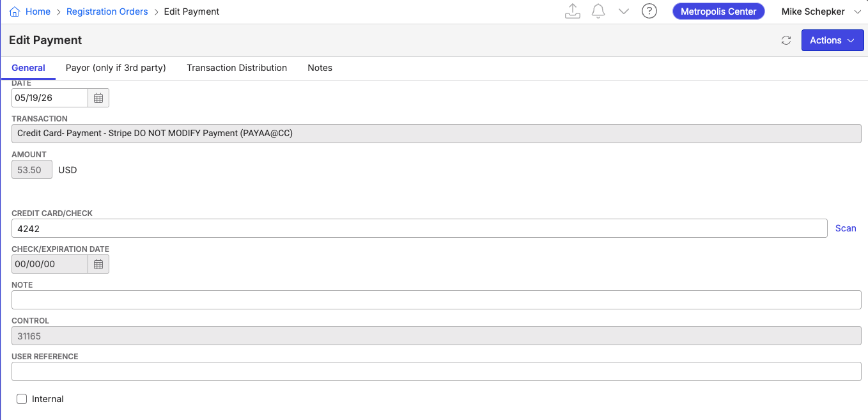Click the Scan link
The width and height of the screenshot is (868, 420).
click(846, 228)
